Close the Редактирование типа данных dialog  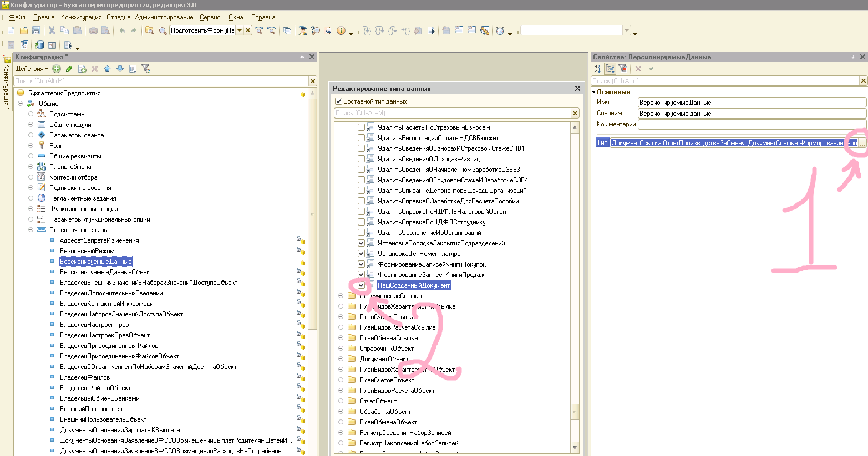(x=577, y=89)
